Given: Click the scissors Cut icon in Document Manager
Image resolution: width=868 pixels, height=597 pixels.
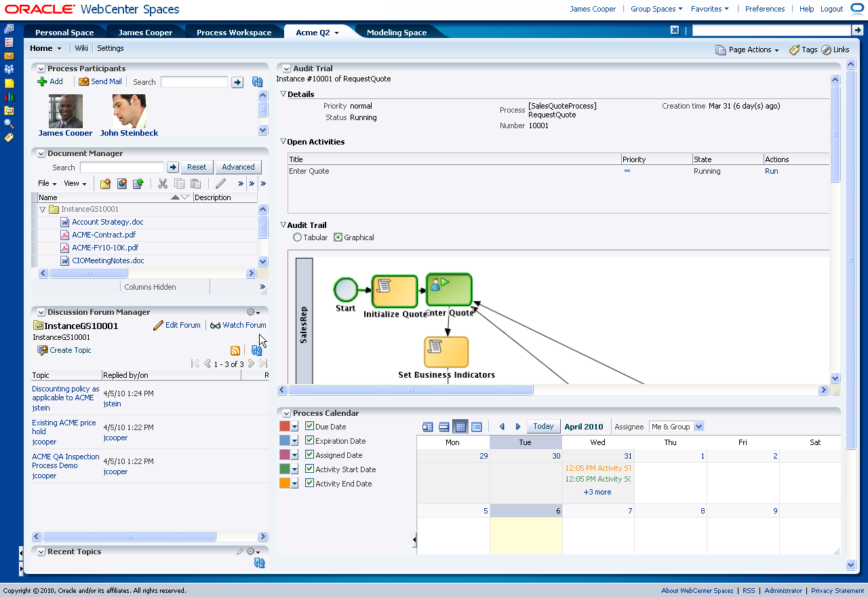Looking at the screenshot, I should coord(163,183).
